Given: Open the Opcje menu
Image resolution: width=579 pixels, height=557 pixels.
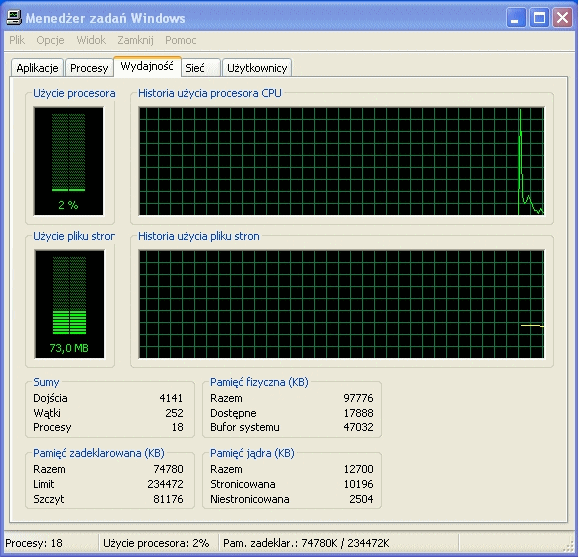Looking at the screenshot, I should tap(50, 40).
